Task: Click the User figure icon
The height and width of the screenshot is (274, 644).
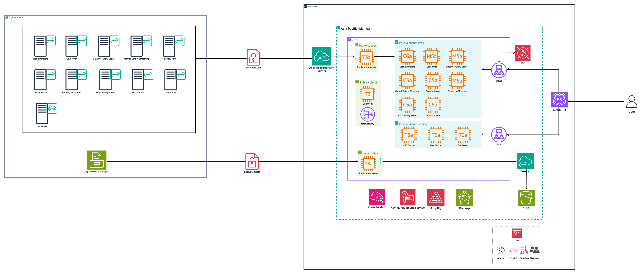Action: 632,101
